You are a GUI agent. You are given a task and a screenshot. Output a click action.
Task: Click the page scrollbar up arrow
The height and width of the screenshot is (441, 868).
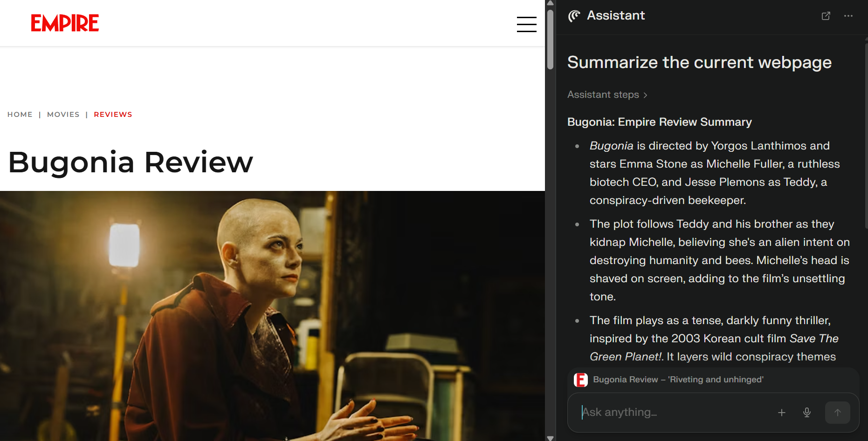point(550,3)
